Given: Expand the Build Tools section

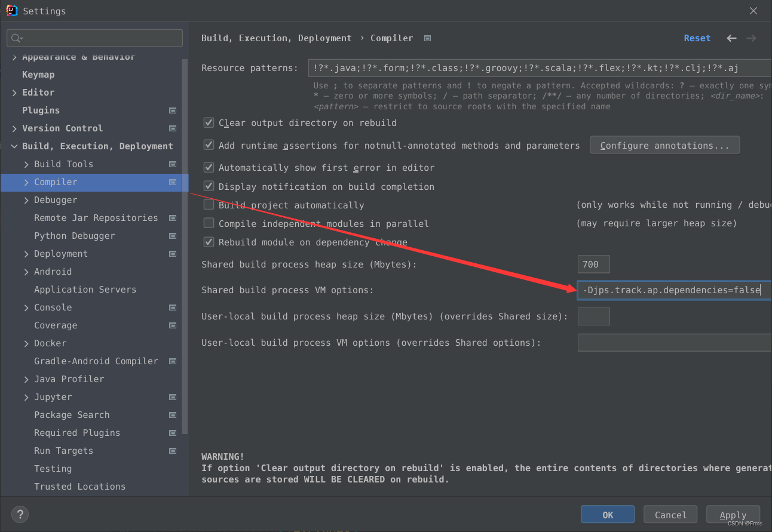Looking at the screenshot, I should click(x=26, y=164).
